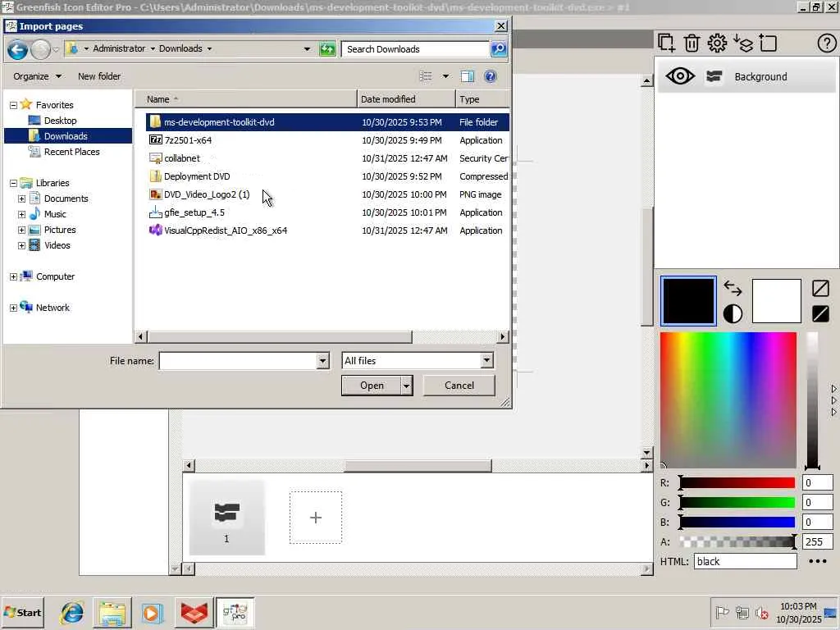Click the New layer icon in layers toolbar
This screenshot has width=840, height=630.
(666, 43)
